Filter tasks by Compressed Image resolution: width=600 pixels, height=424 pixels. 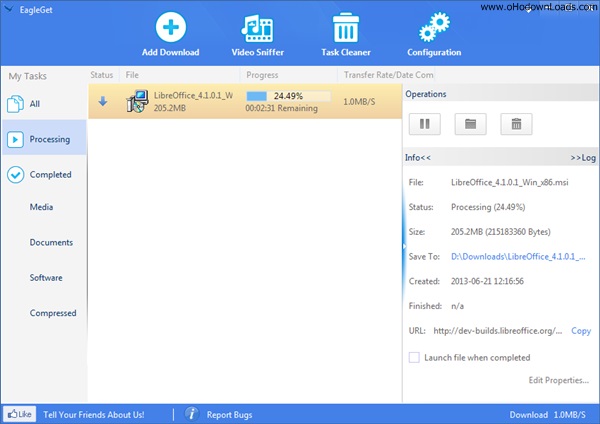(53, 313)
